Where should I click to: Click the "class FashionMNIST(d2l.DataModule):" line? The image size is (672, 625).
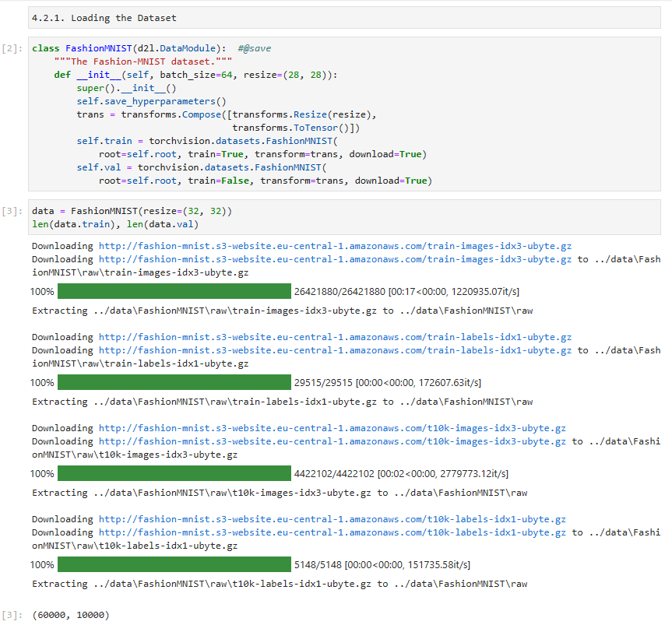[x=129, y=48]
